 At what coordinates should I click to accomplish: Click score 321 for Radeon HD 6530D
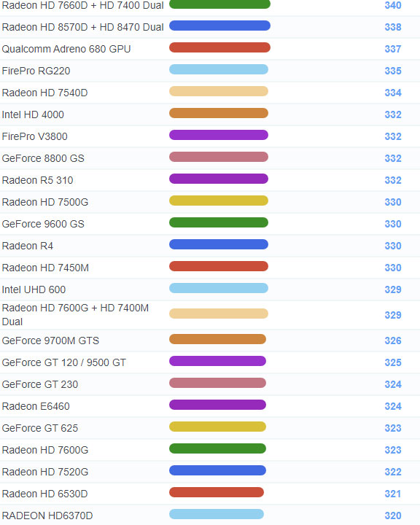(x=393, y=494)
